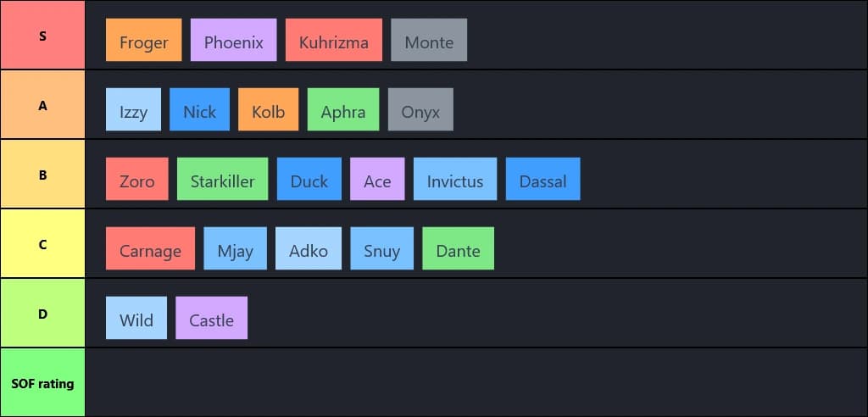The width and height of the screenshot is (868, 417).
Task: Click the Invictus tile in B tier
Action: coord(454,180)
